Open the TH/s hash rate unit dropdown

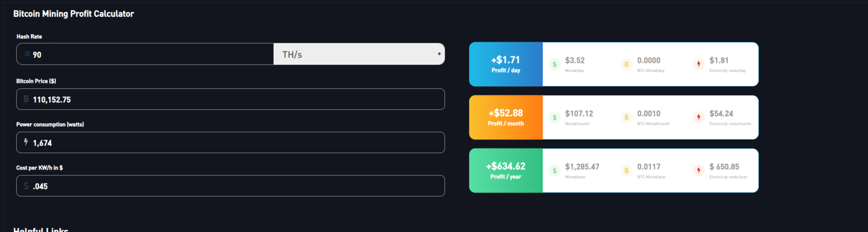359,54
